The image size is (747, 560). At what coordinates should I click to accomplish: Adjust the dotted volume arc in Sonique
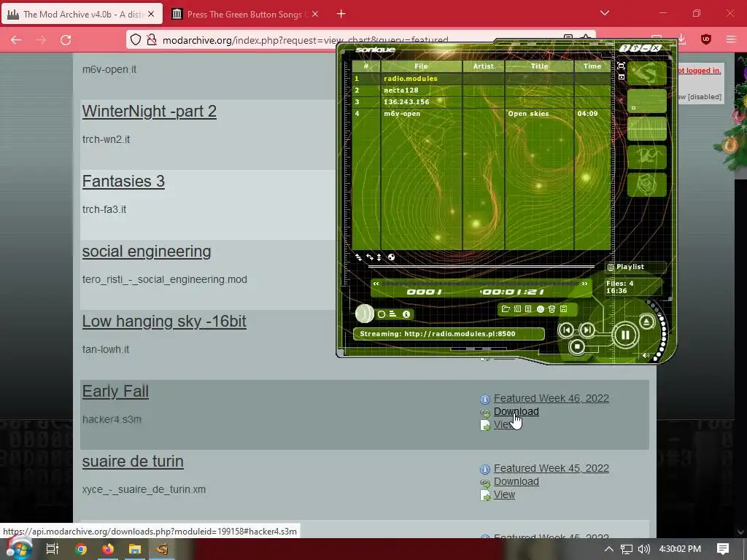tap(661, 331)
